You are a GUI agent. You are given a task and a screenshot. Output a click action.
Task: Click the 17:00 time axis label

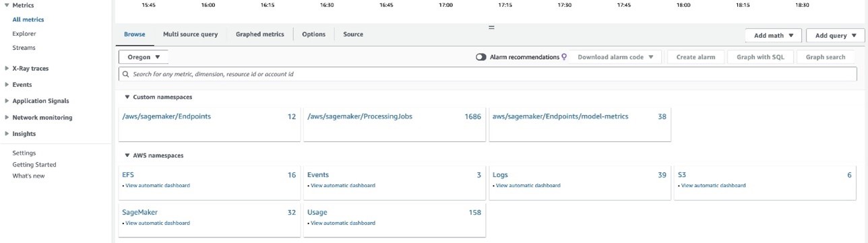(x=446, y=5)
